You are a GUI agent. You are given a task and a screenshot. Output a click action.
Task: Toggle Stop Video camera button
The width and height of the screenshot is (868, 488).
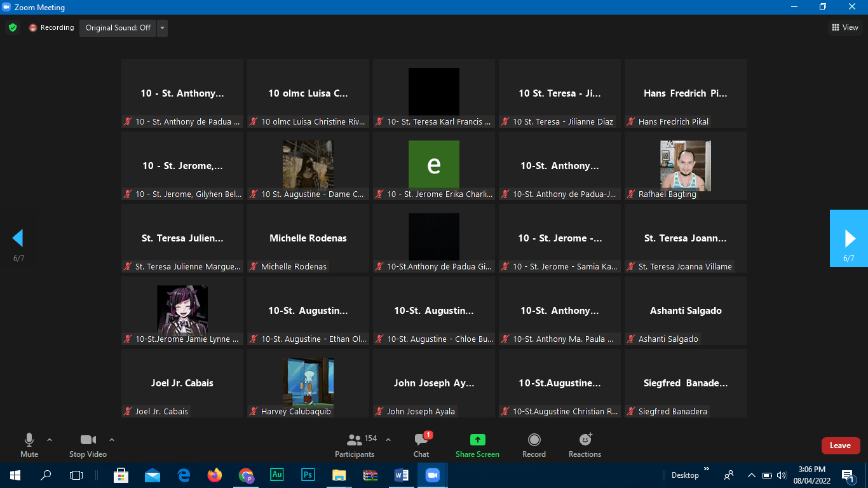pyautogui.click(x=88, y=445)
